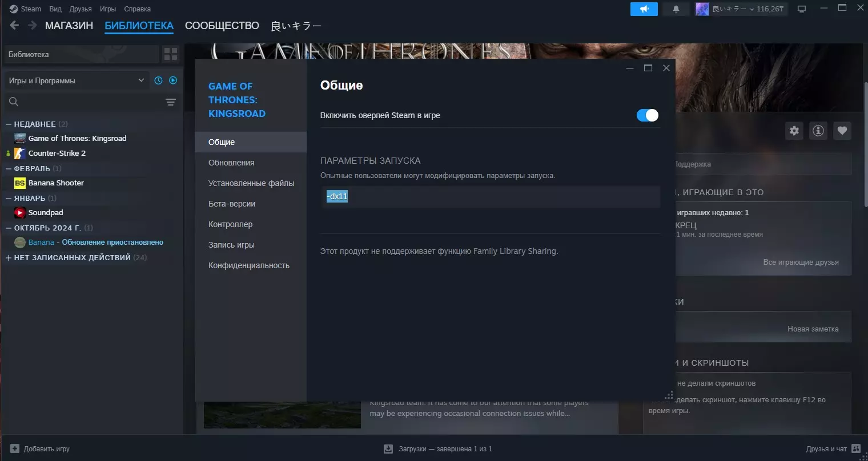Screen dimensions: 868x461
Task: Switch to the БИБЛИОТЕКА tab
Action: (x=139, y=26)
